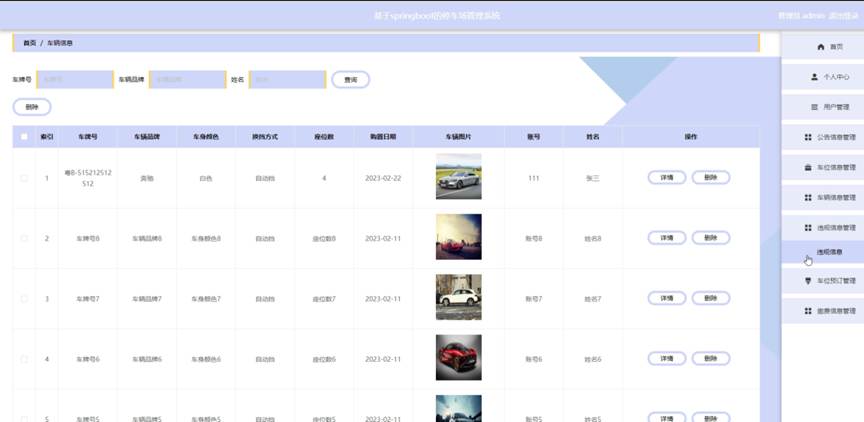Click the 车身颜色6 cell
This screenshot has height=422, width=864.
pyautogui.click(x=206, y=359)
